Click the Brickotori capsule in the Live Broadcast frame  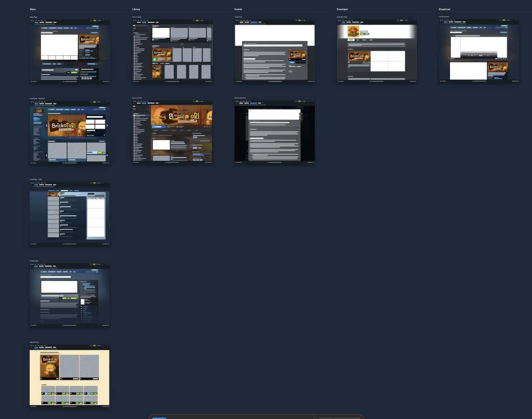pyautogui.click(x=498, y=67)
